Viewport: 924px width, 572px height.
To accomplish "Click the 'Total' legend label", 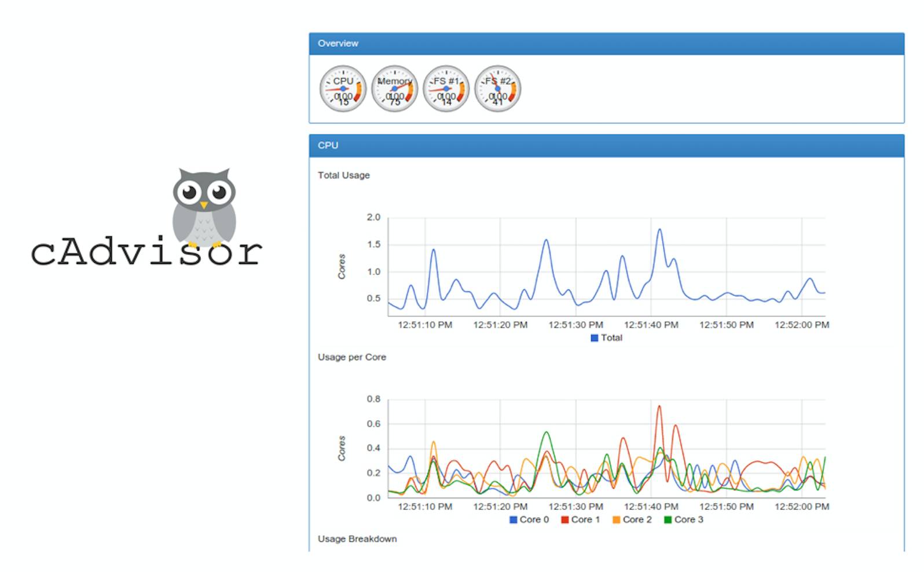I will tap(611, 338).
